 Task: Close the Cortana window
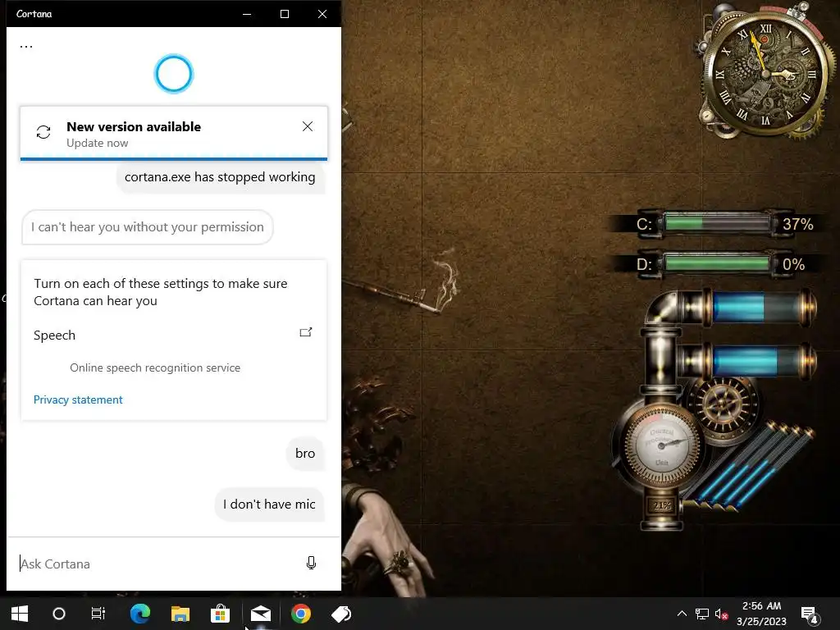tap(322, 14)
